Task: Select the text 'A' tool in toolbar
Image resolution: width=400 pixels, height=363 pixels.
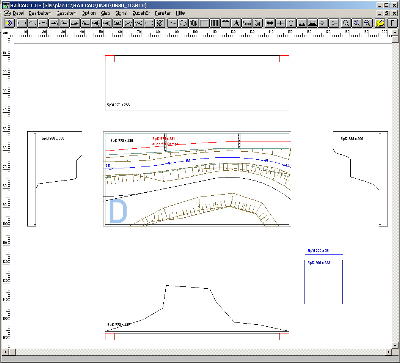Action: (236, 23)
